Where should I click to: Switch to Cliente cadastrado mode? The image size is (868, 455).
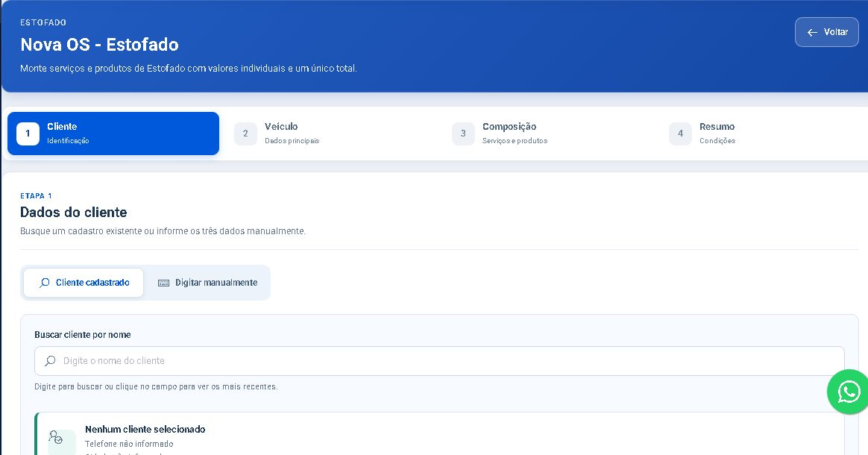(x=84, y=283)
